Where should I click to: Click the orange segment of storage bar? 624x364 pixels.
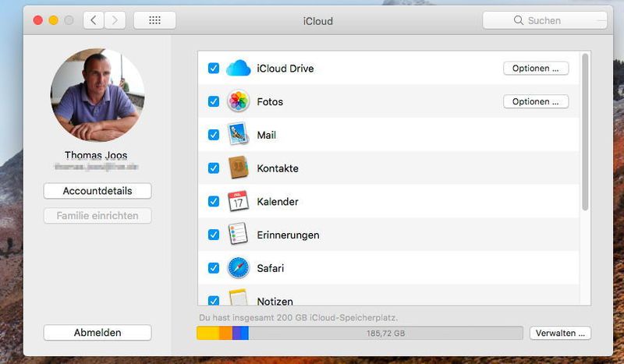click(x=225, y=333)
